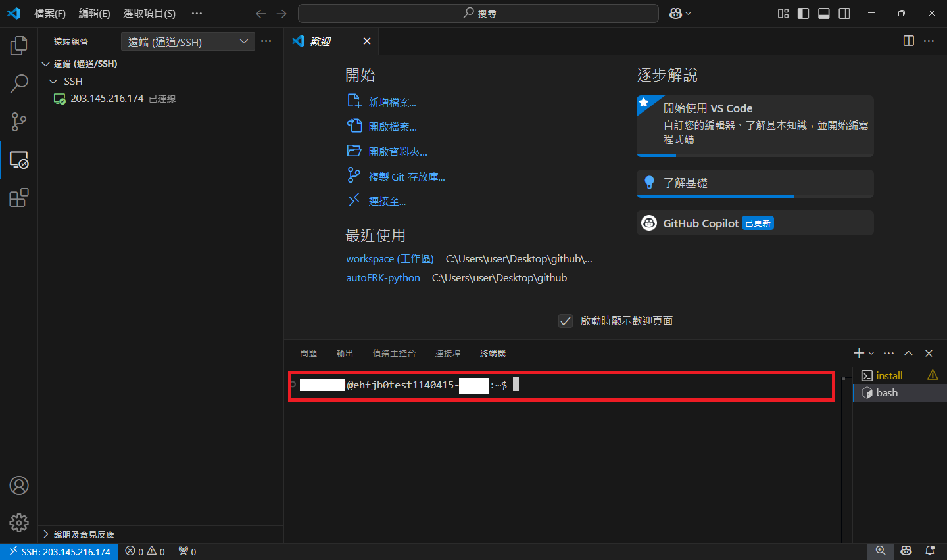947x560 pixels.
Task: Click SSH: 203.145.216.174 remote indicator
Action: 59,551
